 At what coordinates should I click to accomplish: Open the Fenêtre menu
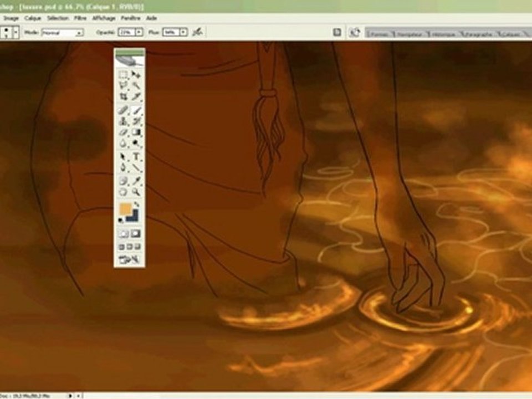pos(131,18)
